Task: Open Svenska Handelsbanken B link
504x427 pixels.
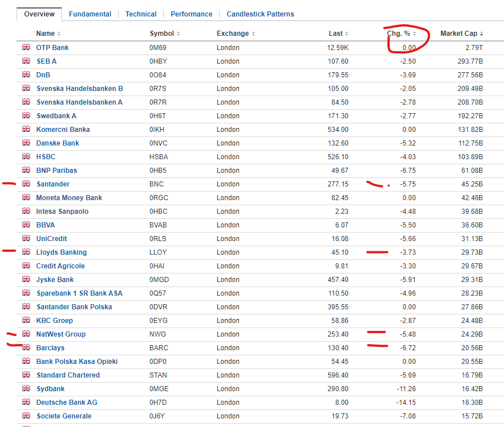Action: coord(80,89)
